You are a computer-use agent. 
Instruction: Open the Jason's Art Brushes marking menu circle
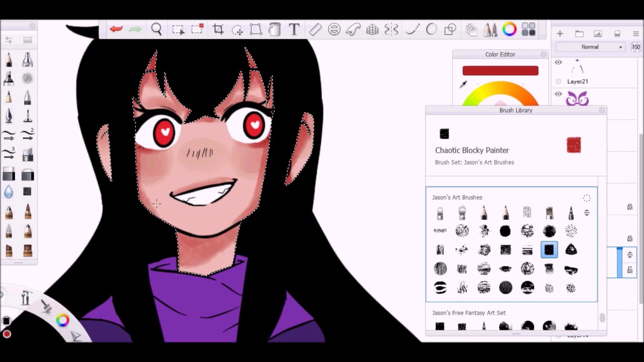tap(587, 198)
